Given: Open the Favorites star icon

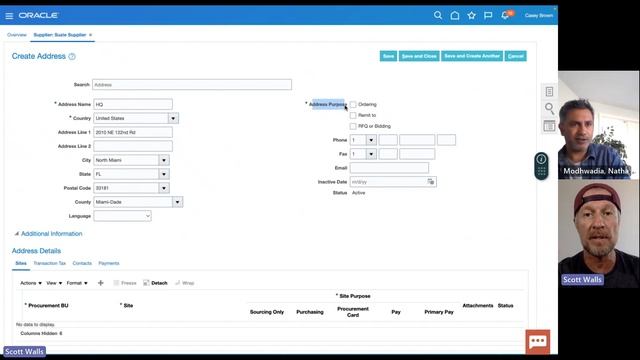Looking at the screenshot, I should pyautogui.click(x=471, y=16).
